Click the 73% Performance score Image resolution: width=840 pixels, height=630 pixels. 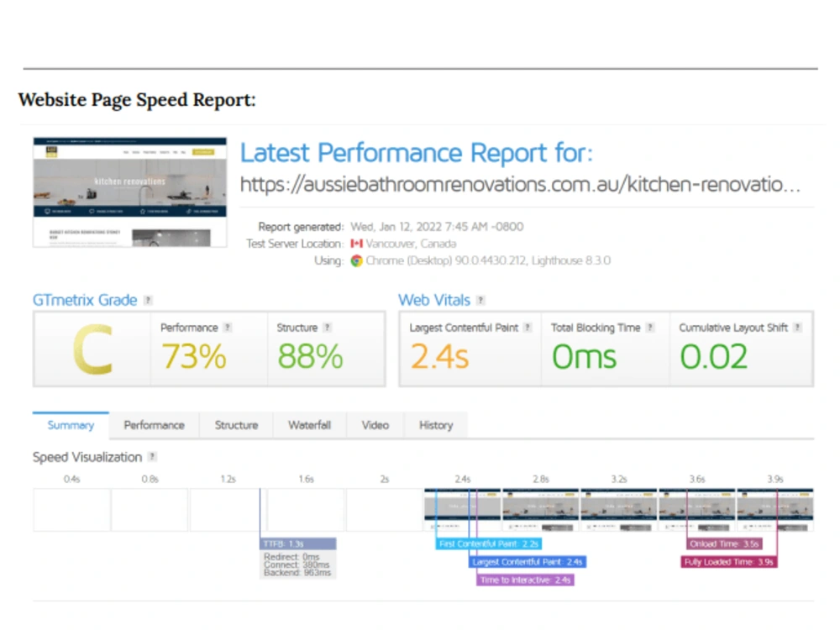tap(193, 357)
